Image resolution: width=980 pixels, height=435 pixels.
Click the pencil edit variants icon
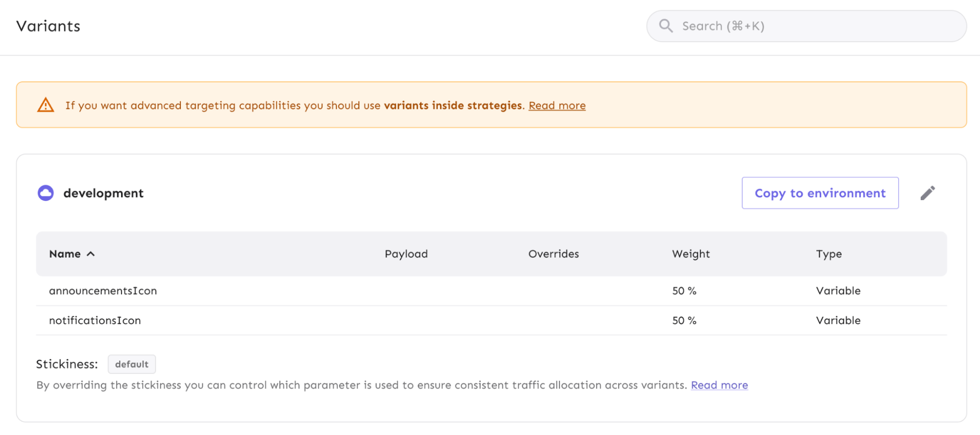point(927,193)
